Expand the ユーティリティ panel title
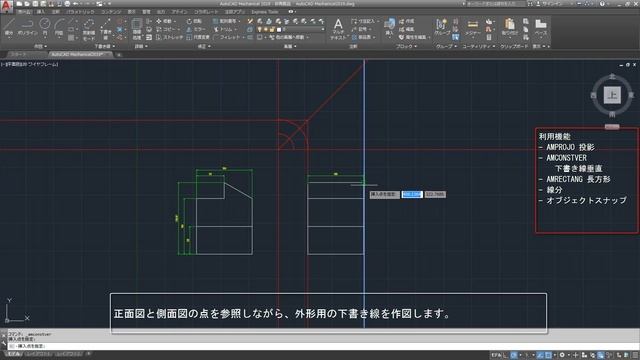 [x=478, y=47]
